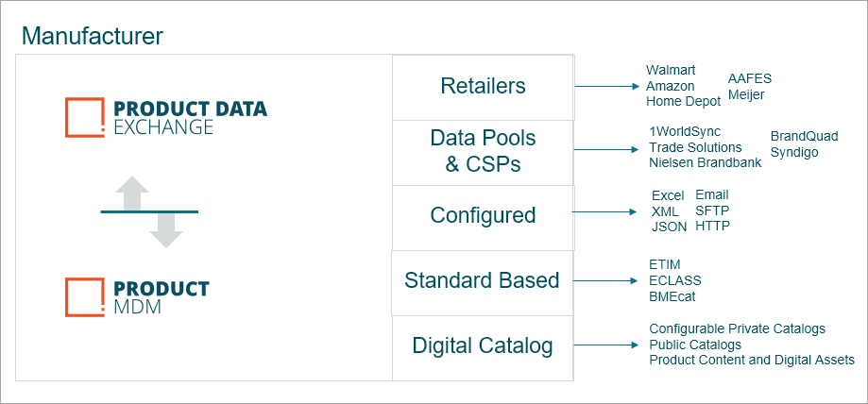Screen dimensions: 868x404
Task: Click the BMEcat standard label
Action: click(x=673, y=295)
